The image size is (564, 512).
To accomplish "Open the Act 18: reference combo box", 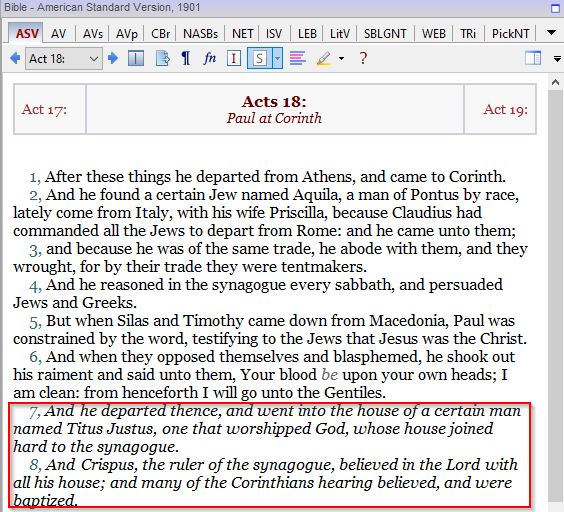I will 64,58.
